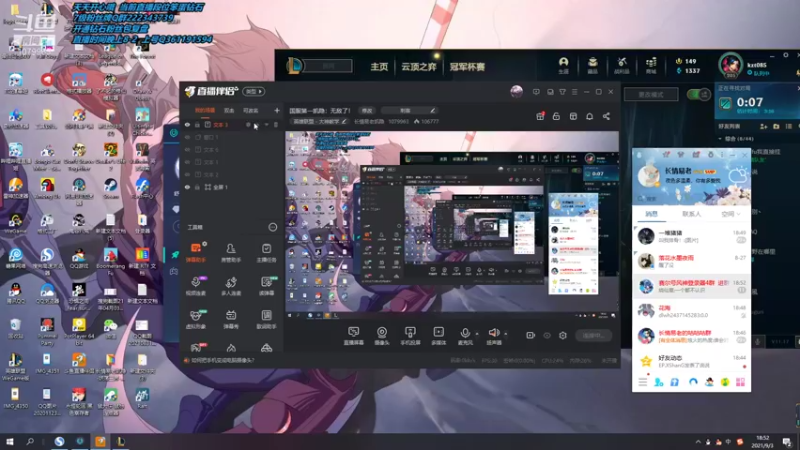This screenshot has height=450, width=800.
Task: Collapse the 工具箱 toolbox panel
Action: 273,227
